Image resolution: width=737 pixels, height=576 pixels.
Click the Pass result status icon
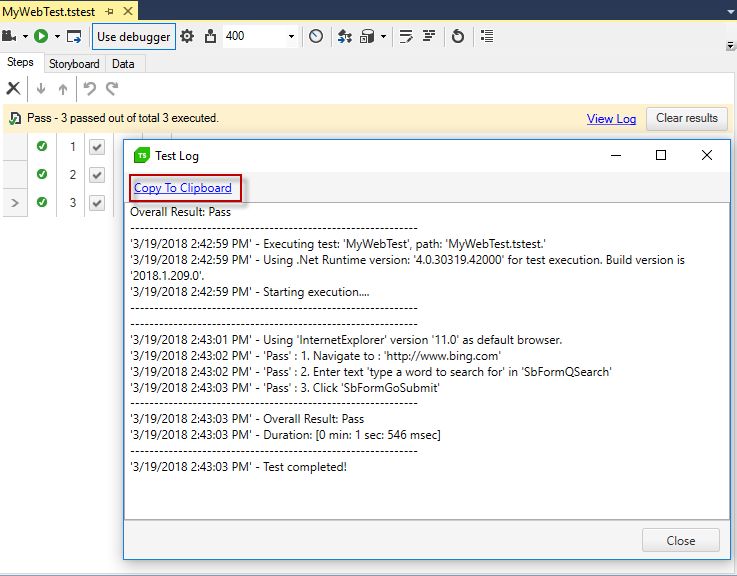pos(15,118)
